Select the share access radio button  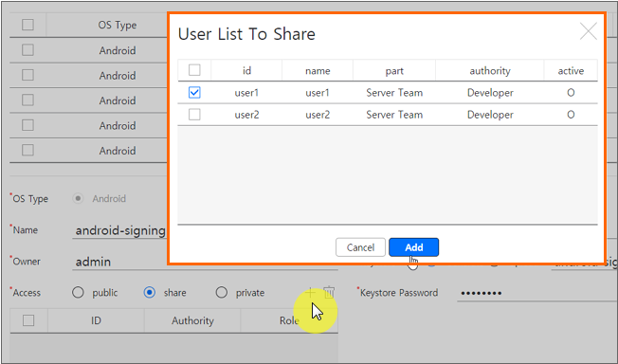tap(150, 293)
